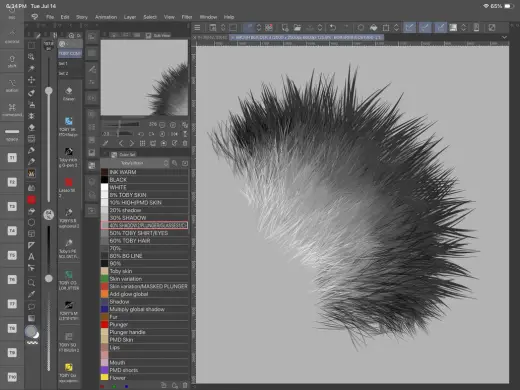Select the red Lasso fill sub tool

pos(69,187)
